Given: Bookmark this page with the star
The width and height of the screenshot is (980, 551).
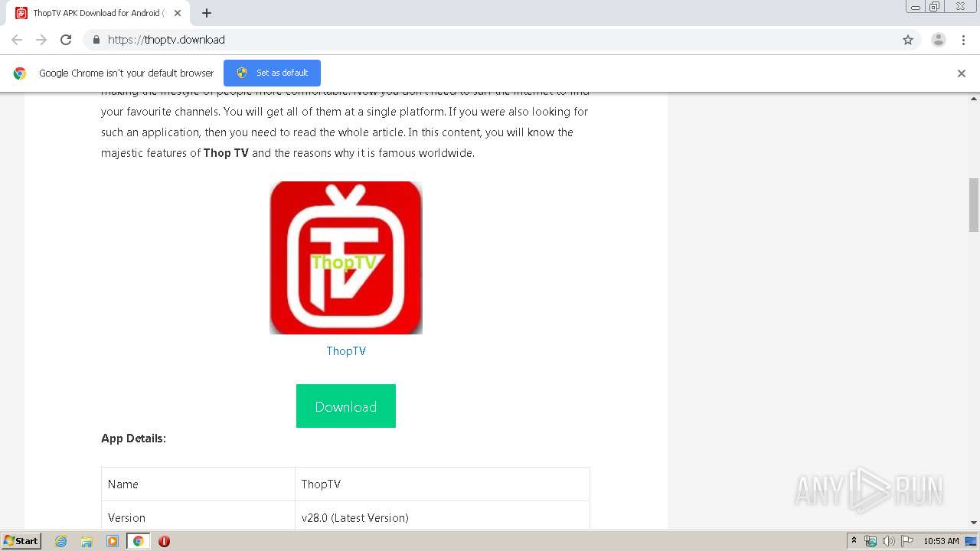Looking at the screenshot, I should (908, 40).
